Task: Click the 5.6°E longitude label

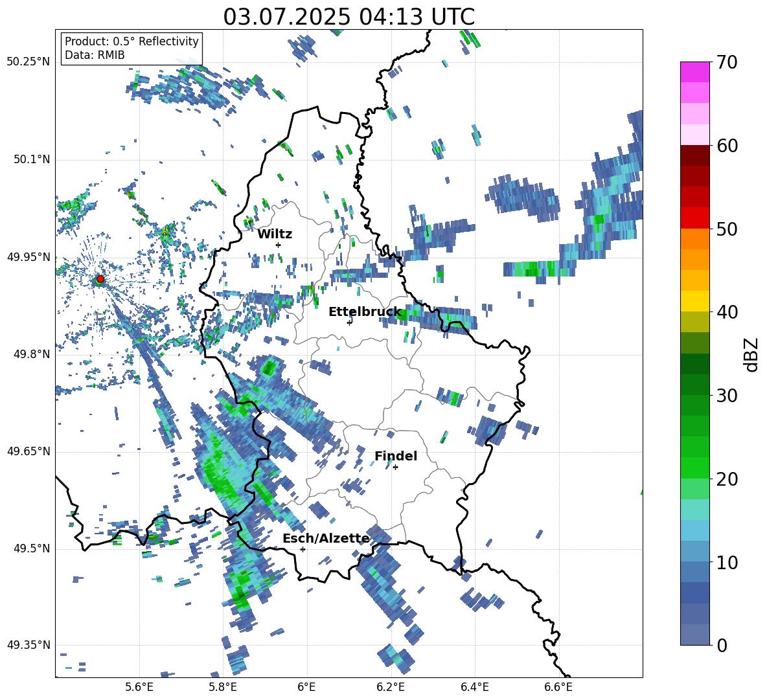Action: click(x=139, y=687)
